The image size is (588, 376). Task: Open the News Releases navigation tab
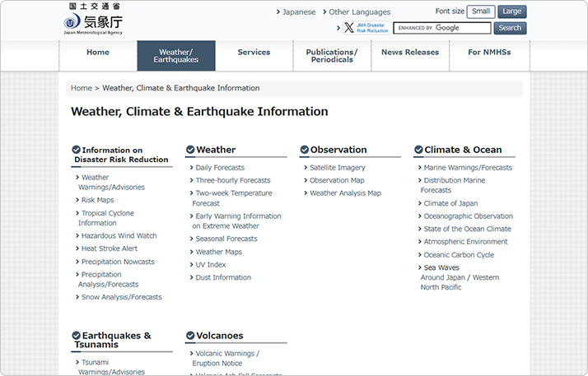click(410, 55)
